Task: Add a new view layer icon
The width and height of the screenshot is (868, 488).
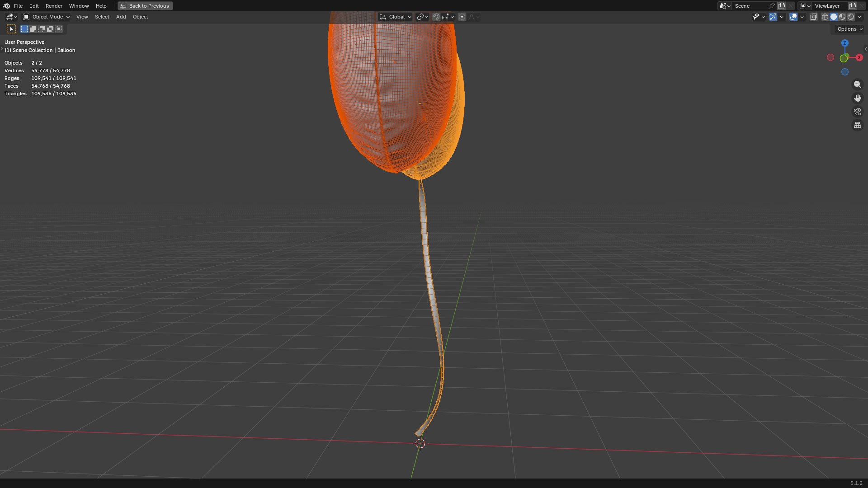Action: point(853,6)
